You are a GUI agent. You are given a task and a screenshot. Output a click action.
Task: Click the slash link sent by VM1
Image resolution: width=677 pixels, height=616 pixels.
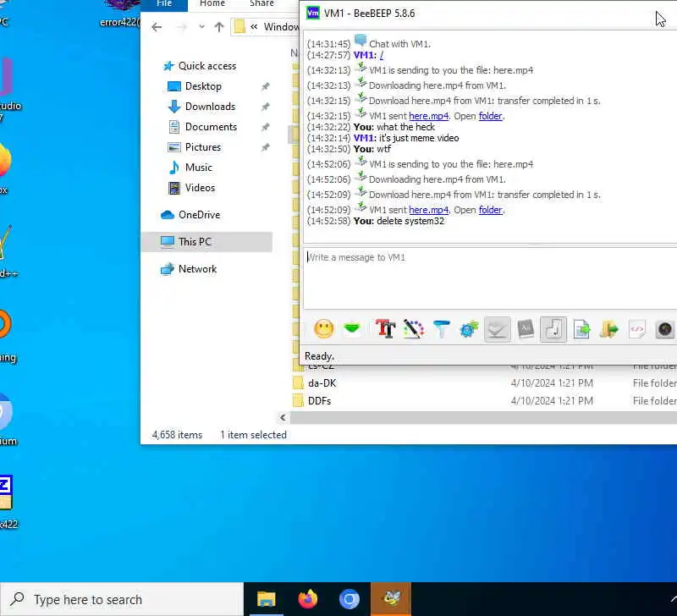point(382,55)
